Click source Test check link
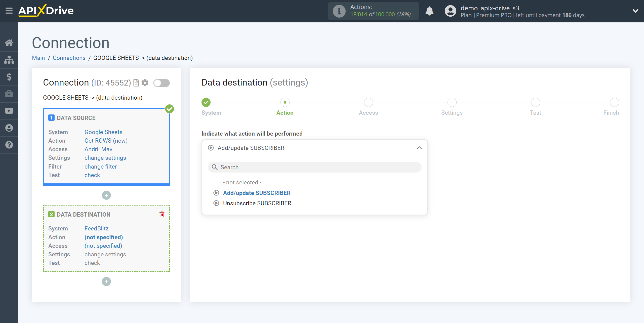 tap(92, 175)
